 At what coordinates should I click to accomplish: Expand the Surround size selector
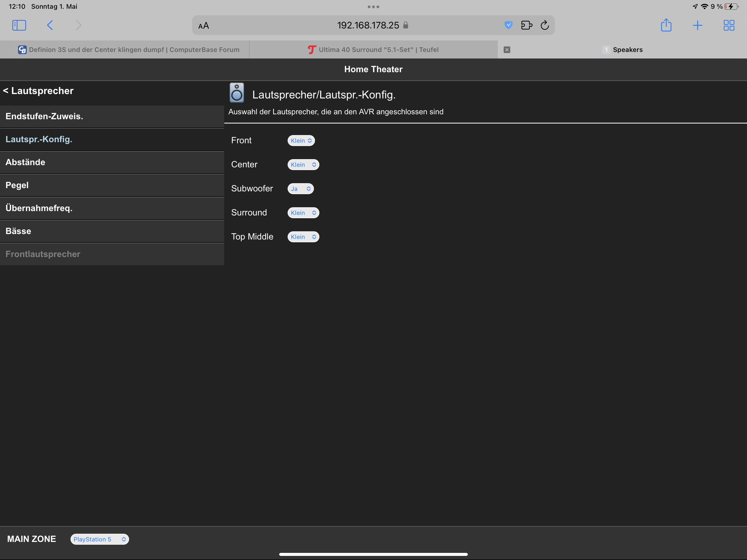point(303,212)
